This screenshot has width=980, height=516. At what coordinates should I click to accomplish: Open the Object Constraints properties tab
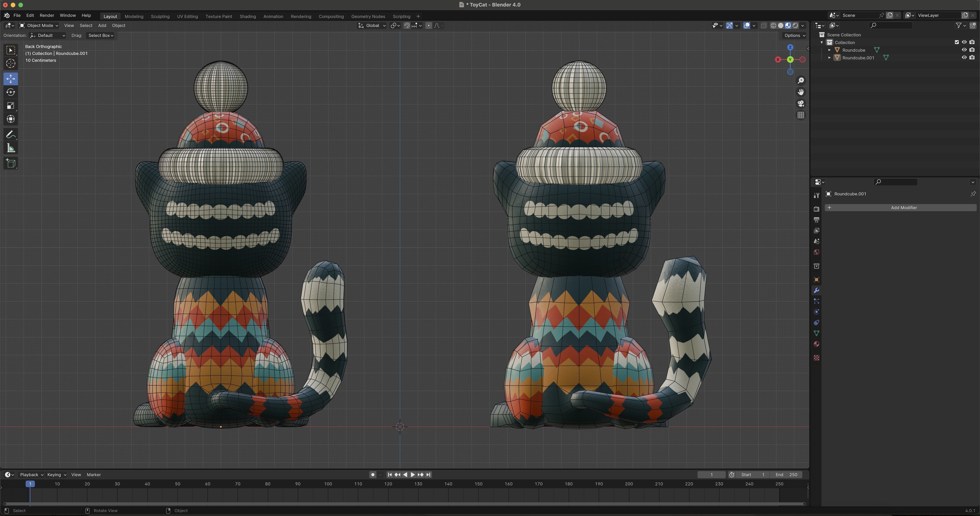click(x=816, y=323)
